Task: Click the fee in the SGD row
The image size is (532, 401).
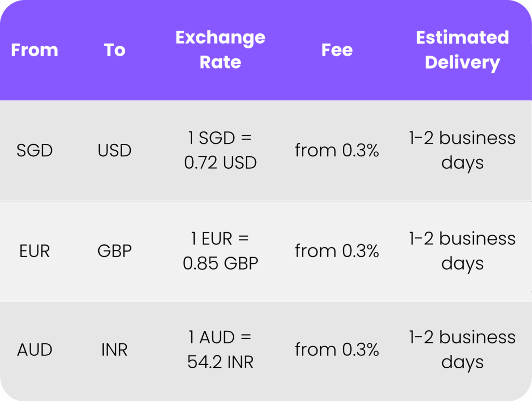Action: (337, 151)
